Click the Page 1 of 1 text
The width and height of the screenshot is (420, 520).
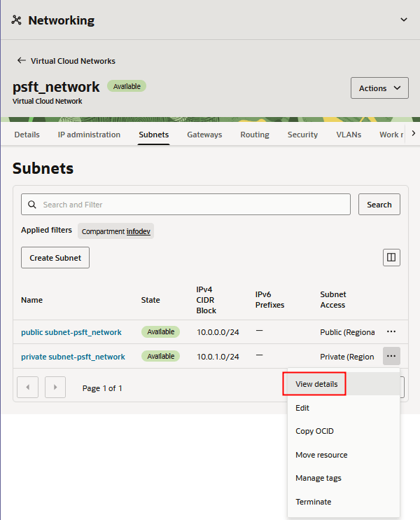point(102,388)
